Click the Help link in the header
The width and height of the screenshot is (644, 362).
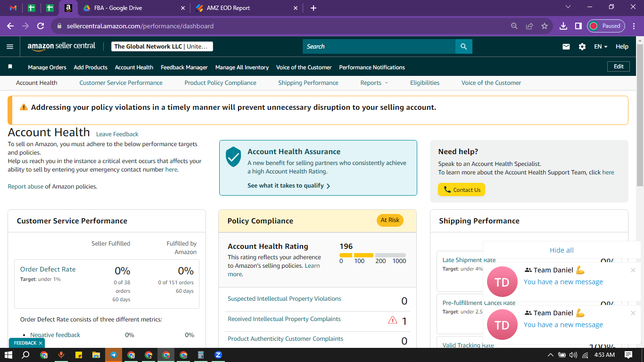[622, 47]
